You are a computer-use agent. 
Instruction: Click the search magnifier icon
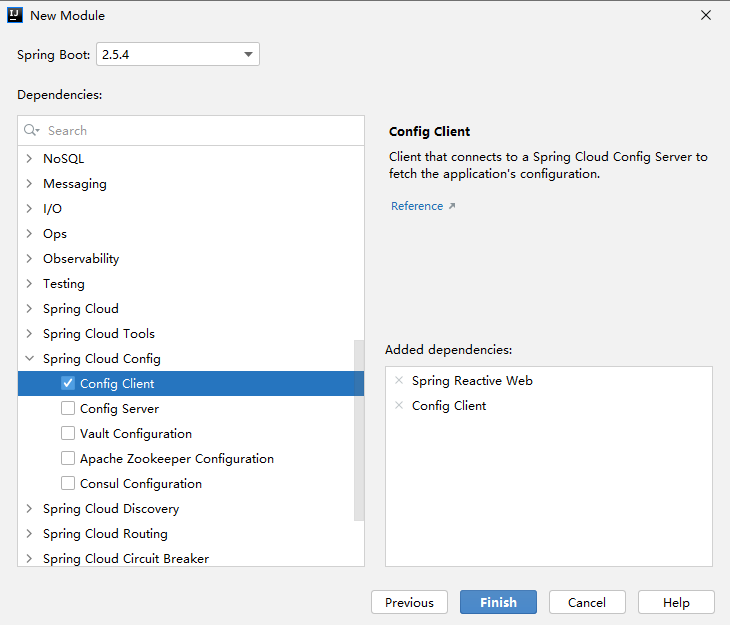tap(31, 130)
